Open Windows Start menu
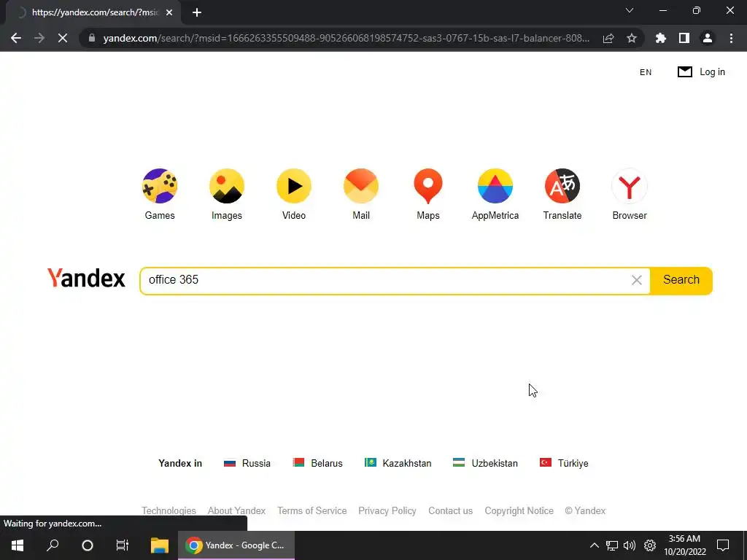Viewport: 747px width, 560px height. tap(18, 545)
